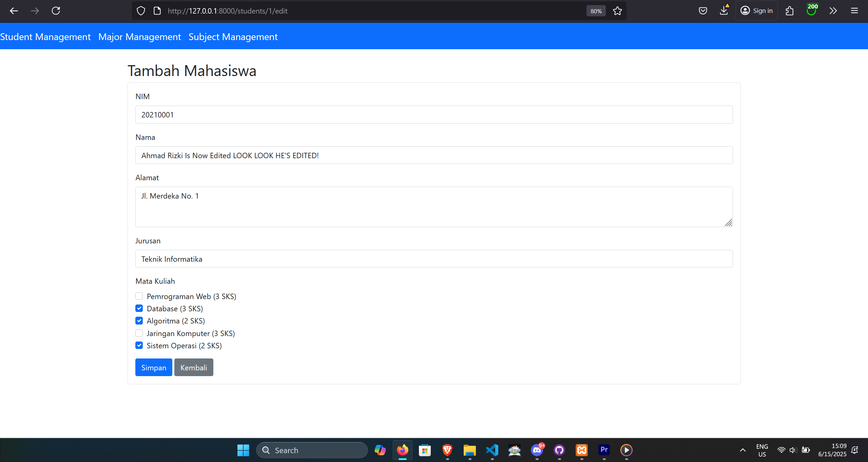The width and height of the screenshot is (868, 462).
Task: Enable the Jaringan Komputer checkbox
Action: (139, 333)
